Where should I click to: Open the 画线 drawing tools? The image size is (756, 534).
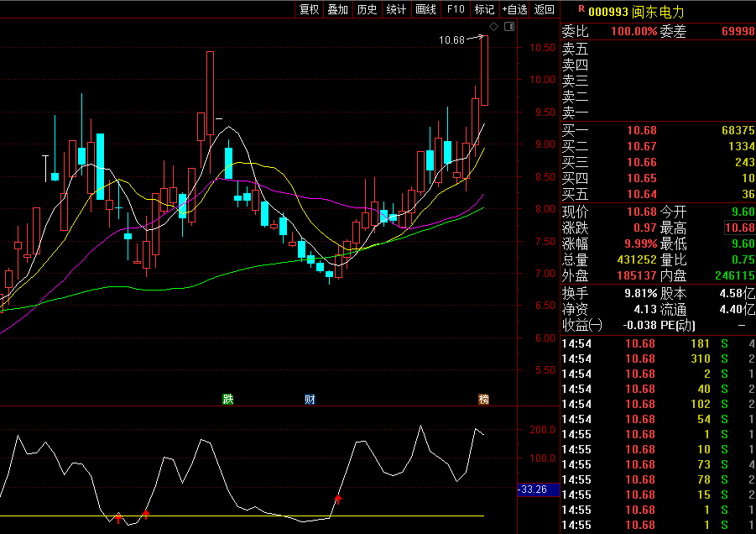[426, 9]
